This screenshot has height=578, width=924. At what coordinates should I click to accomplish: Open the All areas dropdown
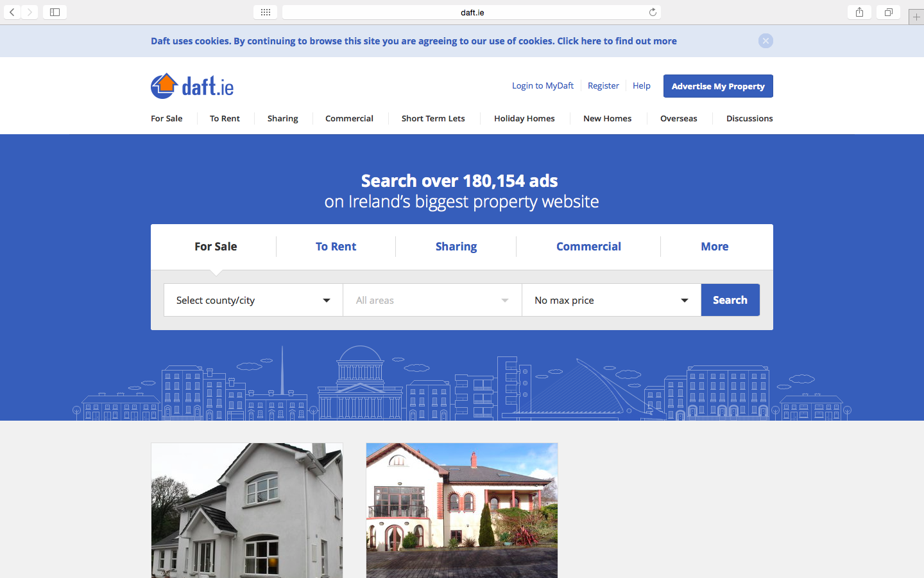click(432, 300)
